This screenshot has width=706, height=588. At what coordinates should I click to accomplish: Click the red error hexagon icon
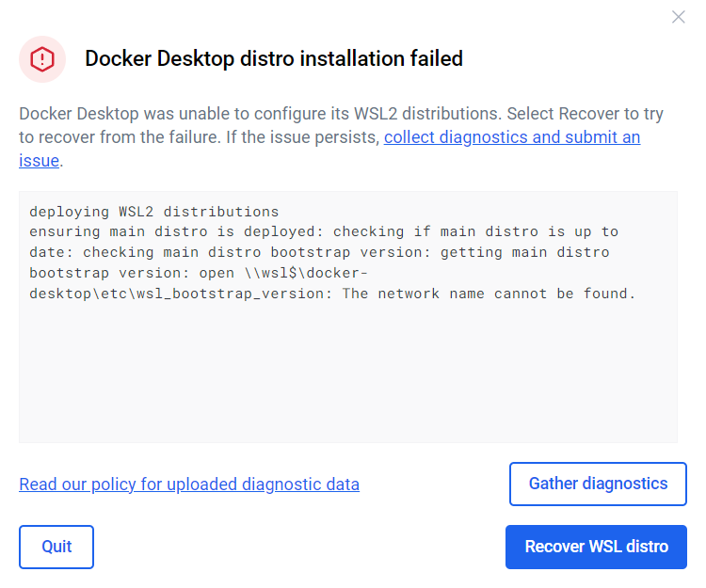pos(42,59)
